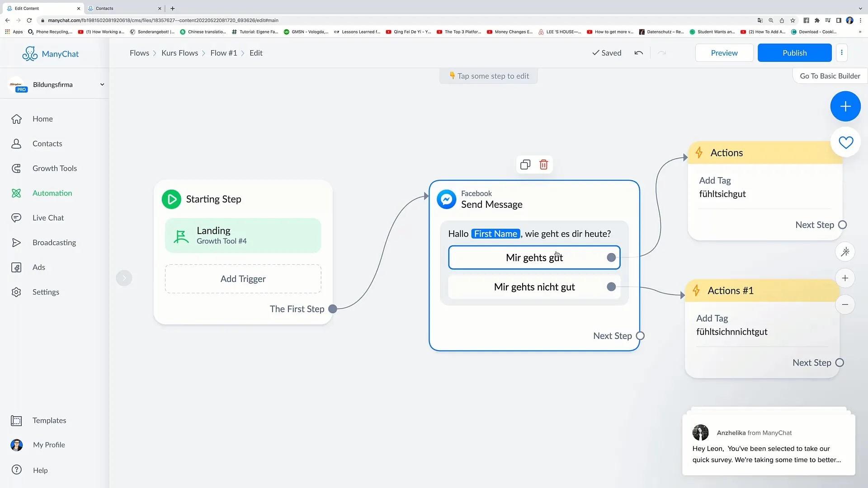This screenshot has height=488, width=868.
Task: Toggle the Next Step connector on Actions
Action: (843, 225)
